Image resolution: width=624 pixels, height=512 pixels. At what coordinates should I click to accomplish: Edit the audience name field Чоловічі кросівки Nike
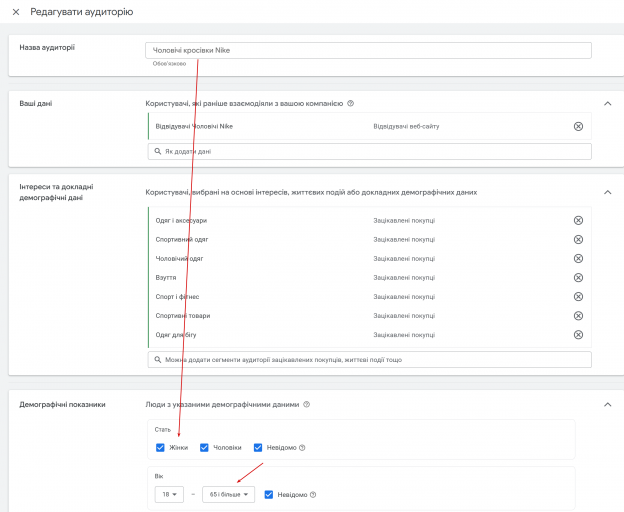(368, 51)
